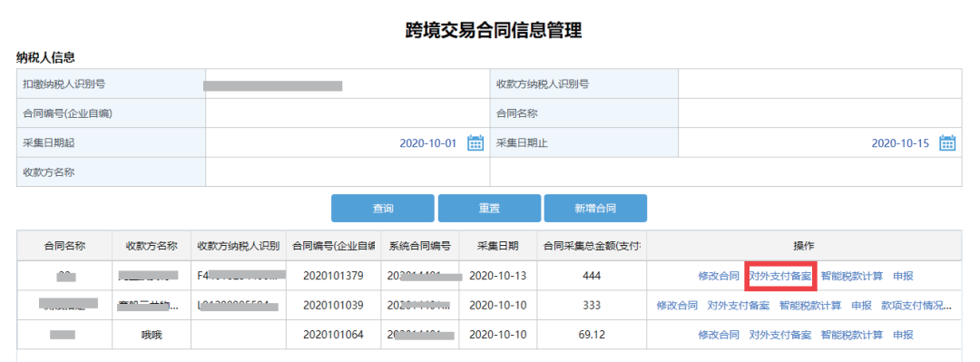Click the 合同采集总金额 column header

click(593, 246)
